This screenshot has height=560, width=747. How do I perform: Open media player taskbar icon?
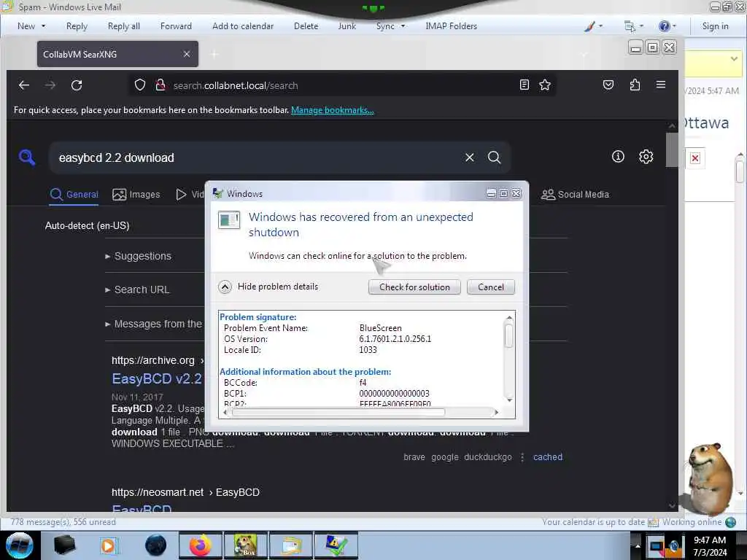[108, 545]
